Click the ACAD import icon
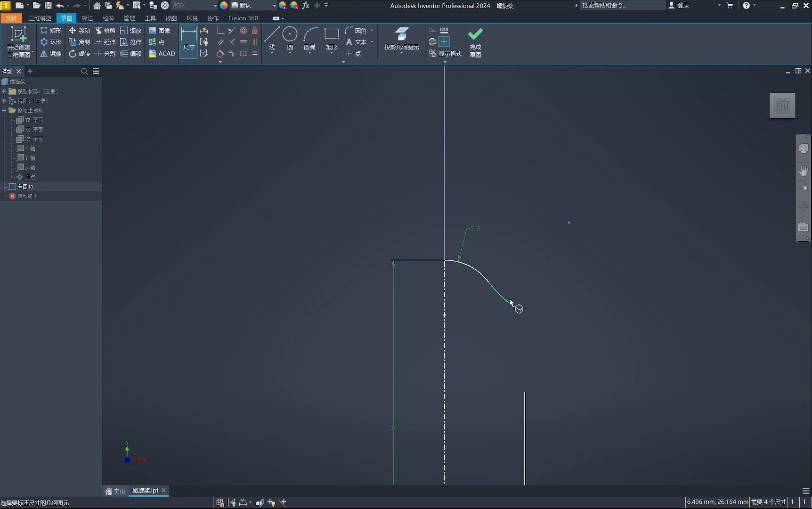 coord(162,54)
